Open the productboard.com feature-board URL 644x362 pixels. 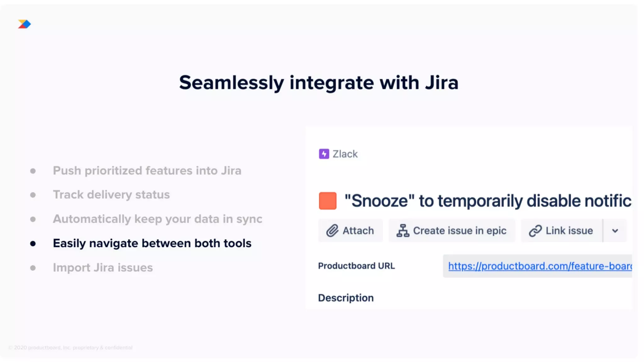(540, 266)
